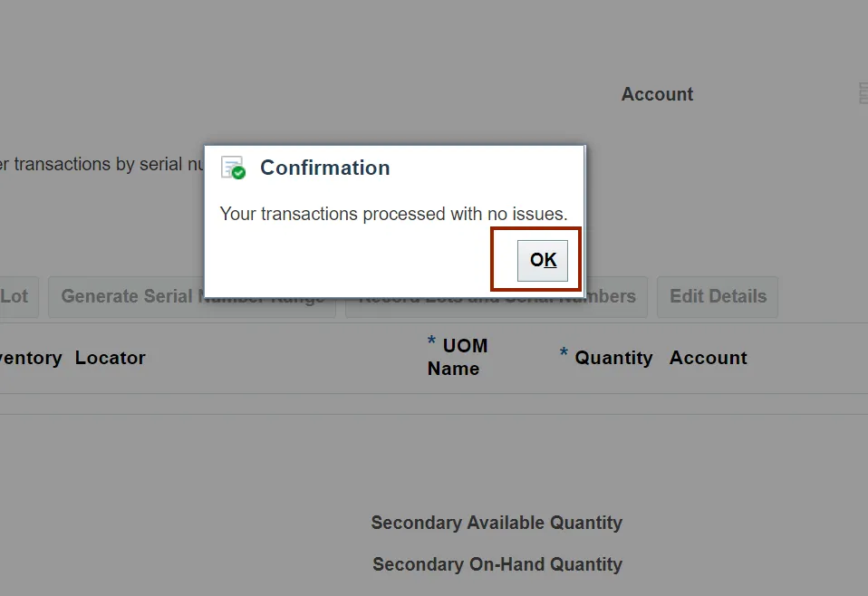This screenshot has height=596, width=868.
Task: Click the 'transactions by serial' text
Action: (x=100, y=165)
